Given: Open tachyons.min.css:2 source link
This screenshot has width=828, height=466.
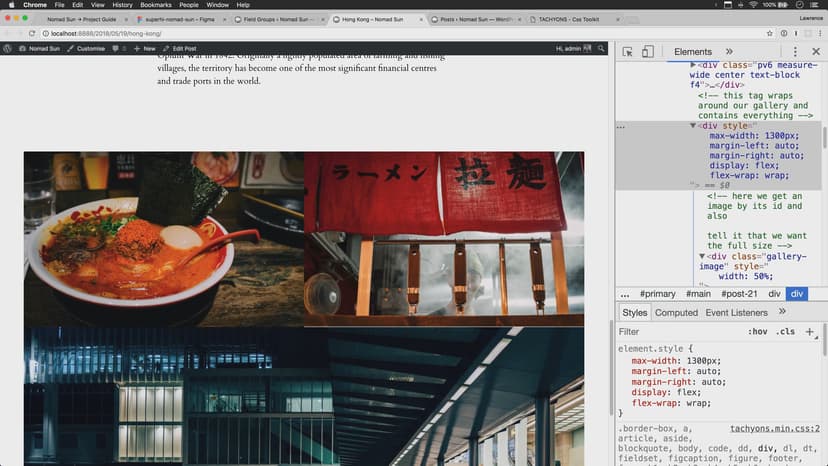Looking at the screenshot, I should click(x=775, y=428).
